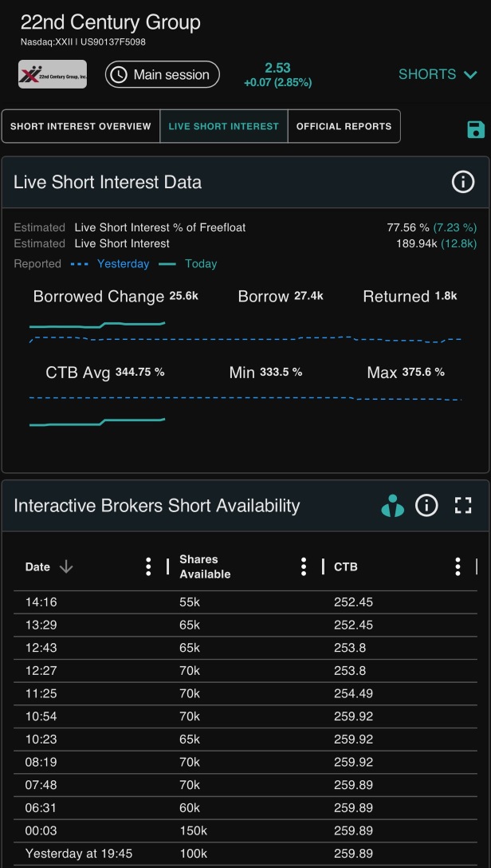The width and height of the screenshot is (491, 868).
Task: Expand Short Availability table to fullscreen
Action: (x=463, y=506)
